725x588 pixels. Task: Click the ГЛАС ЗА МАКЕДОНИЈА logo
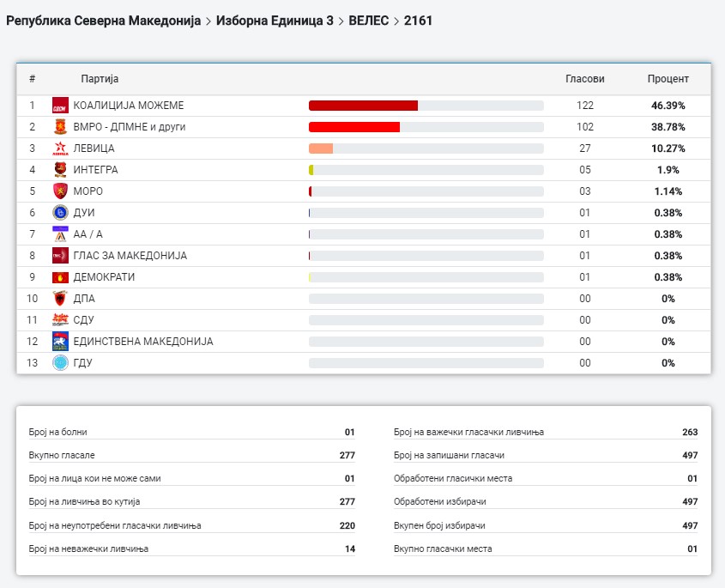pos(60,256)
